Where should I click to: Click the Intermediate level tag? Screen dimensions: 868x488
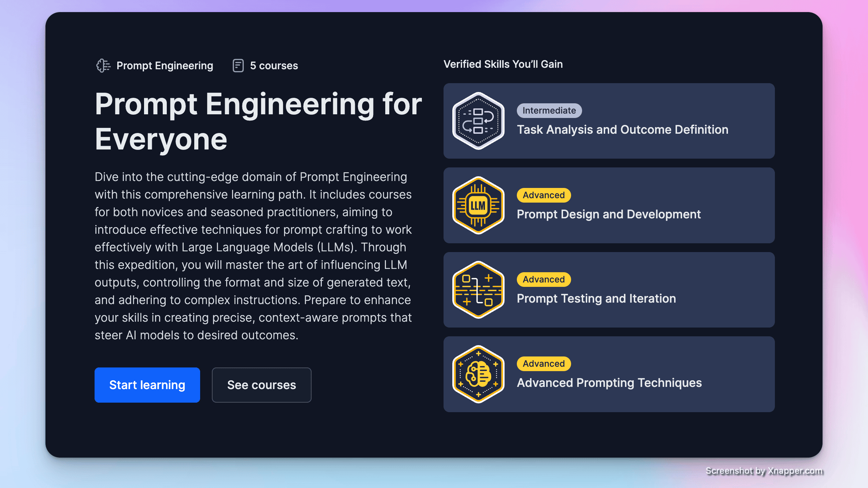click(549, 111)
